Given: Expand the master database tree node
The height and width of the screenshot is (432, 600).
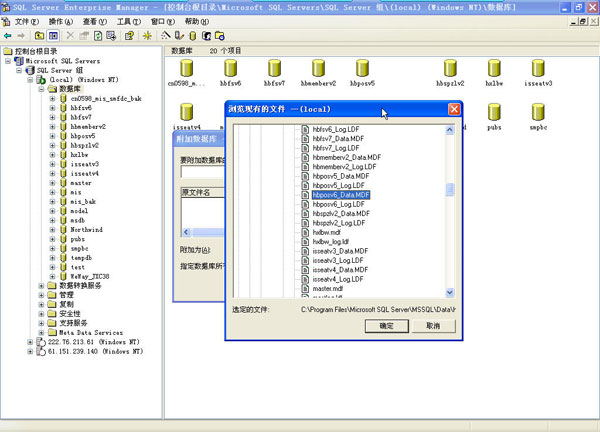Looking at the screenshot, I should [52, 183].
